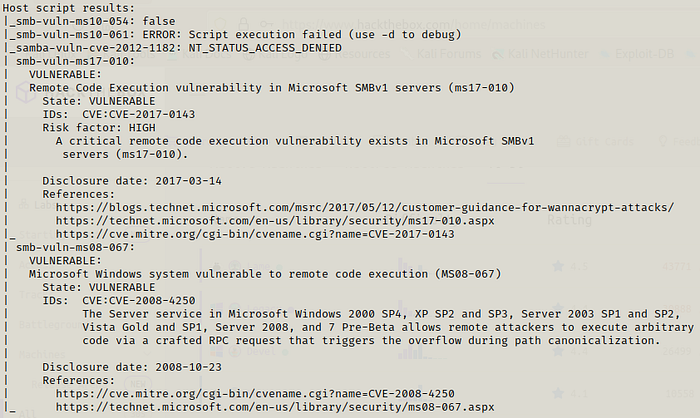Click the star beside the 4.1 rating
This screenshot has height=418, width=700.
558,393
